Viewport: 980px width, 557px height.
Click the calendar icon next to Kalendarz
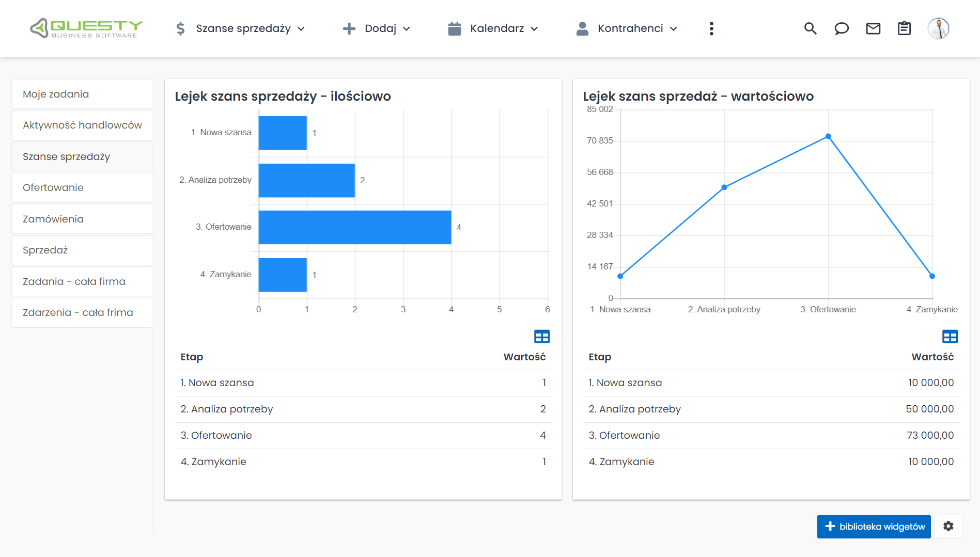pos(455,28)
